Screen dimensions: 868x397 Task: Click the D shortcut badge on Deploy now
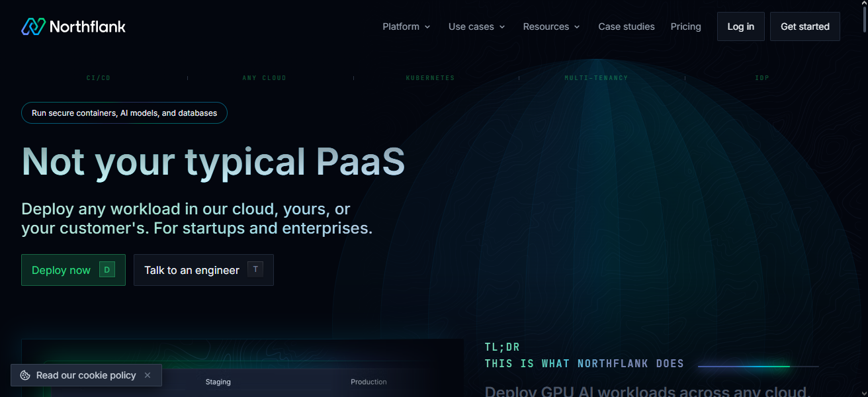[107, 269]
